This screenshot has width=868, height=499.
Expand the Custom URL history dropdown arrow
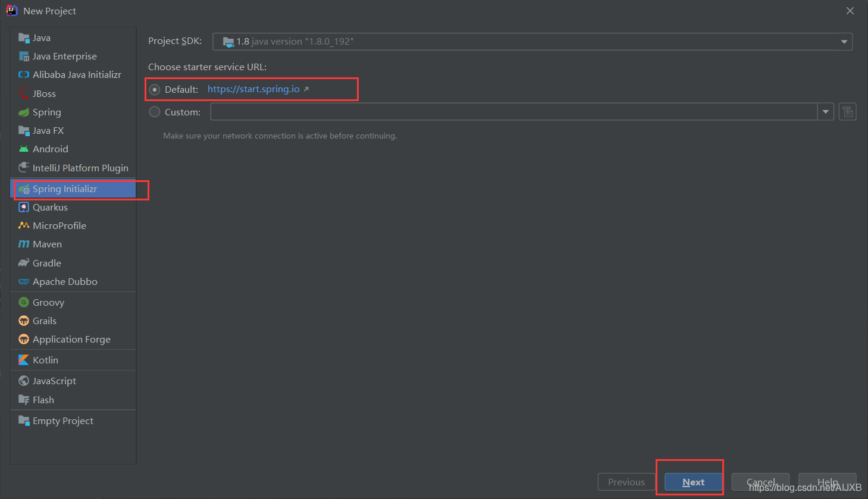coord(826,112)
